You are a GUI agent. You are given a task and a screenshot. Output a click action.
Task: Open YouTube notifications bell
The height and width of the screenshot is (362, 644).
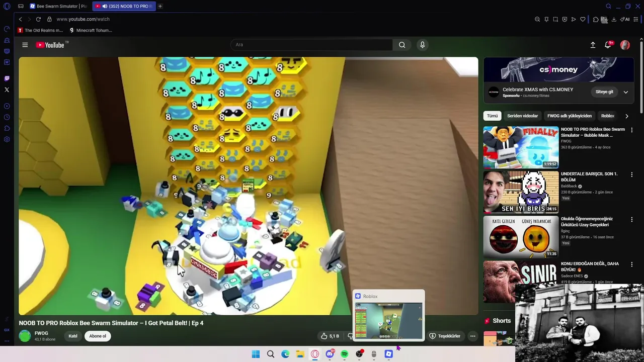(608, 45)
